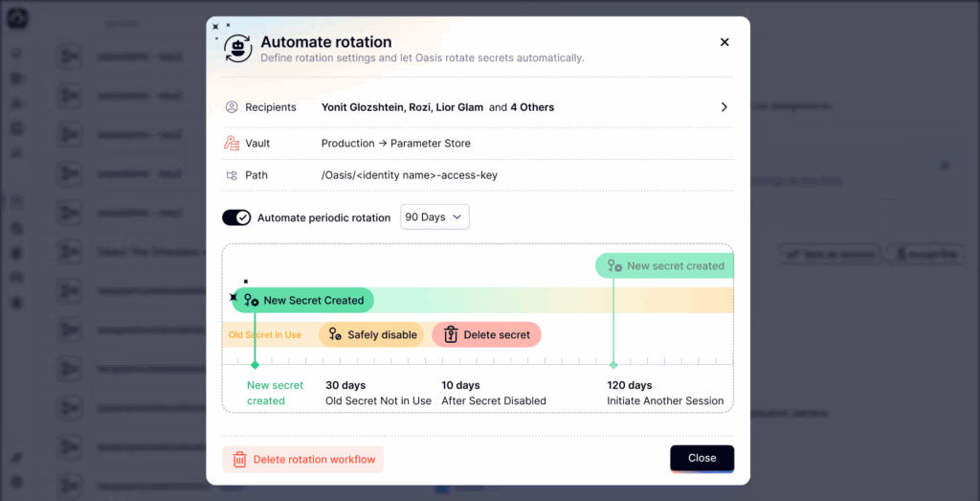Screen dimensions: 980x501
Task: Click the first green diamond timeline marker
Action: pos(255,365)
